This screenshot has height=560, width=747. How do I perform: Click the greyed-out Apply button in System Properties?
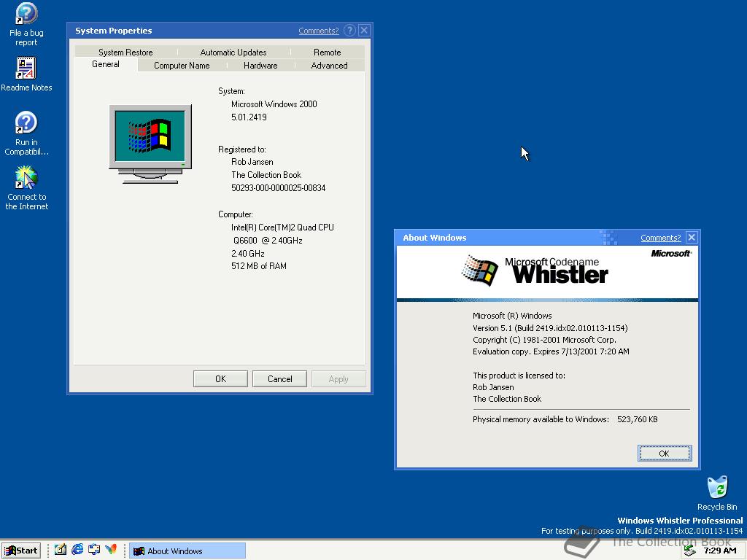(x=338, y=379)
